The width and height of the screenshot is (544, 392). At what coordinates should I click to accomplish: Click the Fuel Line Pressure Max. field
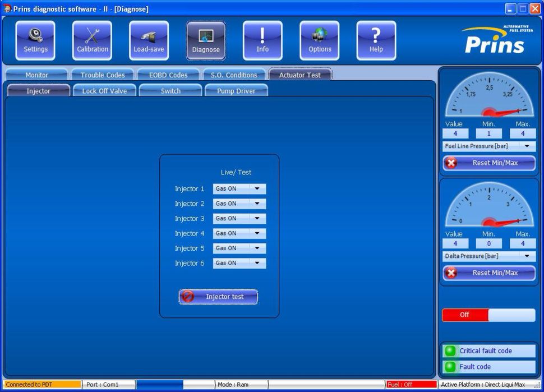click(x=523, y=133)
